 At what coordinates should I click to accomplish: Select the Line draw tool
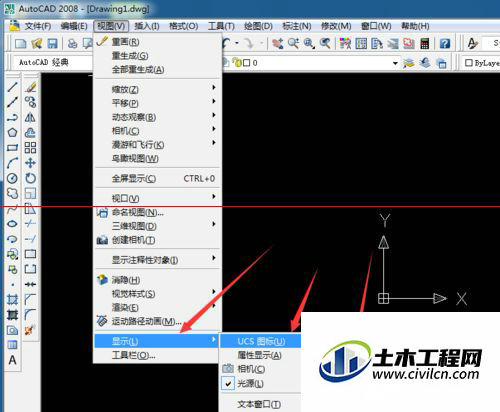tap(12, 87)
